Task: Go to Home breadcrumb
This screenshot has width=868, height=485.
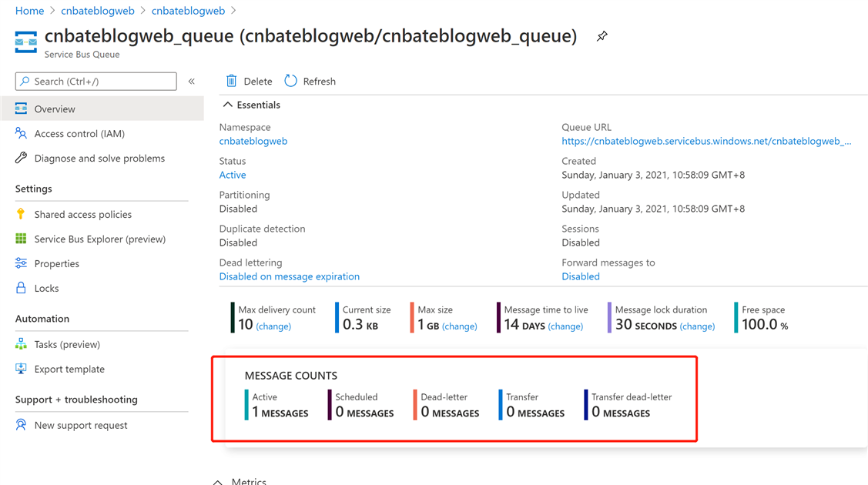Action: (x=29, y=11)
